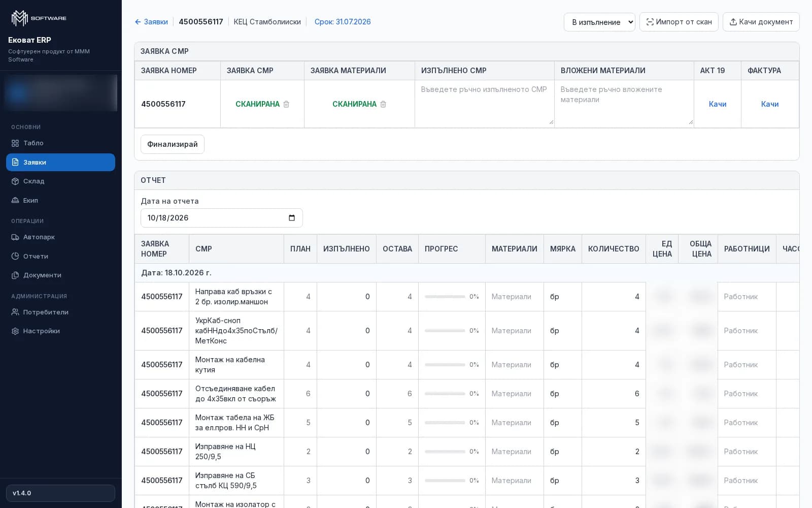Click УкрКаб-сноп кабННдо4х35поСтълб/МетКонс cell
812x508 pixels.
click(236, 331)
